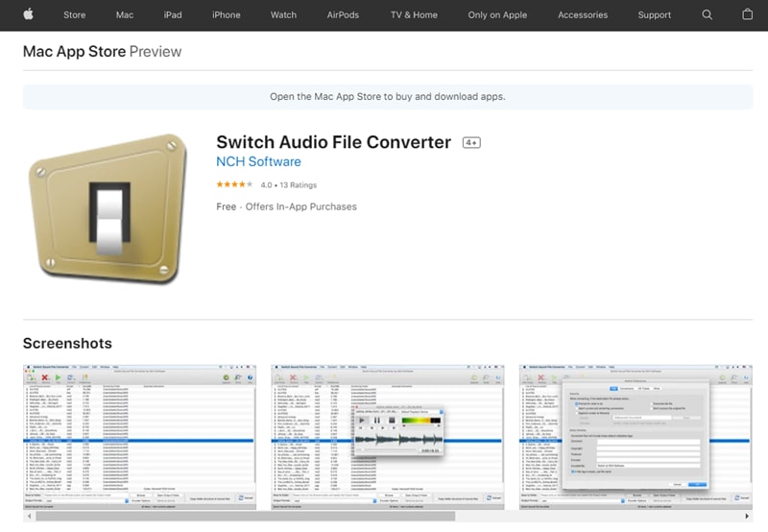Click the horizontal screenshots scrollbar thumb
This screenshot has width=768, height=532.
point(246,517)
